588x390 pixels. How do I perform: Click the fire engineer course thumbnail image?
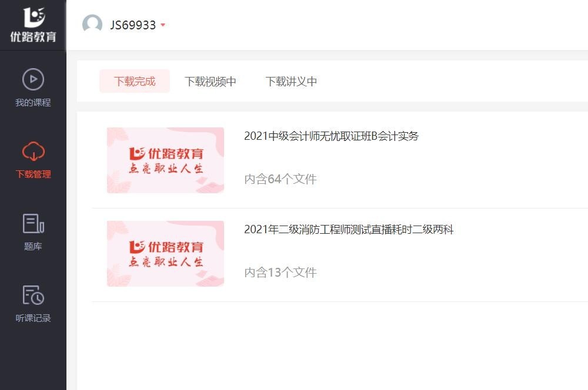[165, 254]
